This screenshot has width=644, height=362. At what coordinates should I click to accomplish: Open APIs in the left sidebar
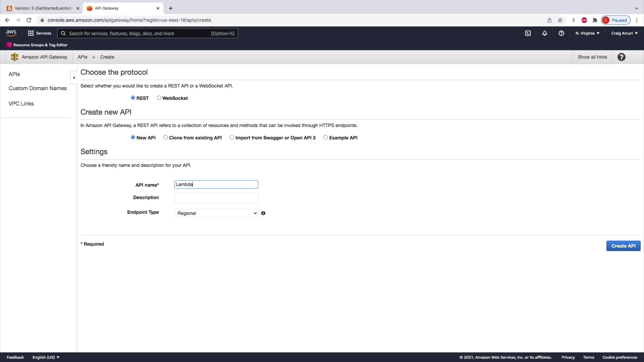pyautogui.click(x=14, y=74)
